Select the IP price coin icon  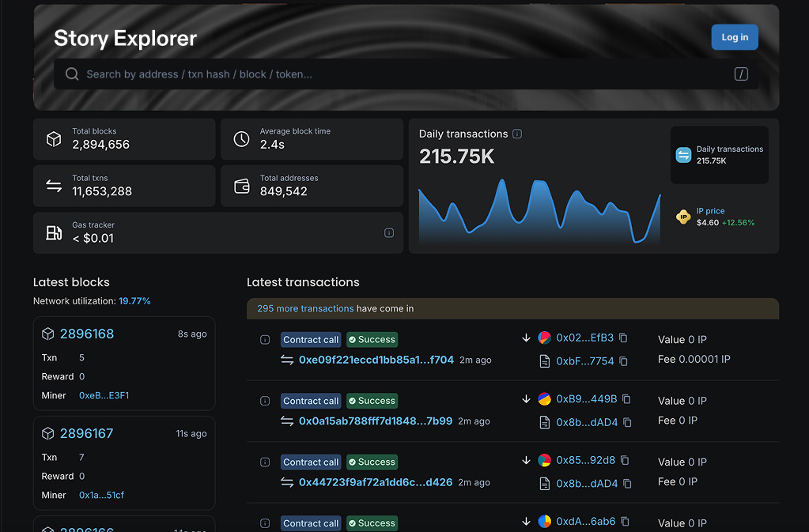(x=683, y=217)
